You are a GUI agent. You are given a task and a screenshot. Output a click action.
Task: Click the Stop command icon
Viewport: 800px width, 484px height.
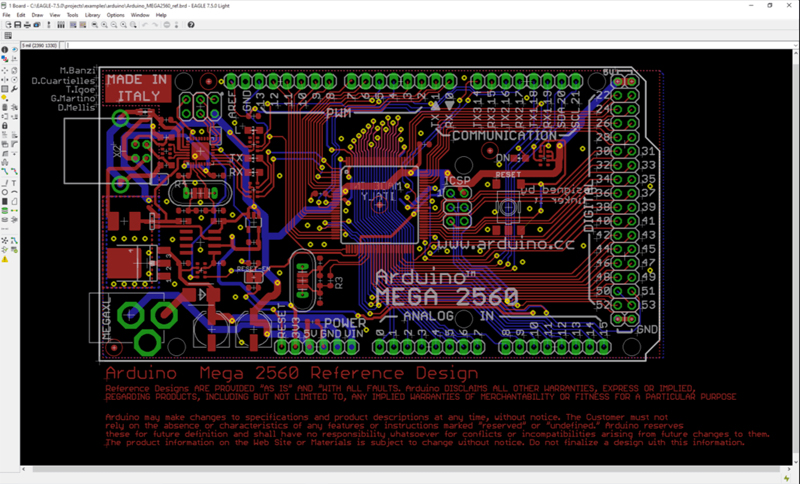[167, 24]
